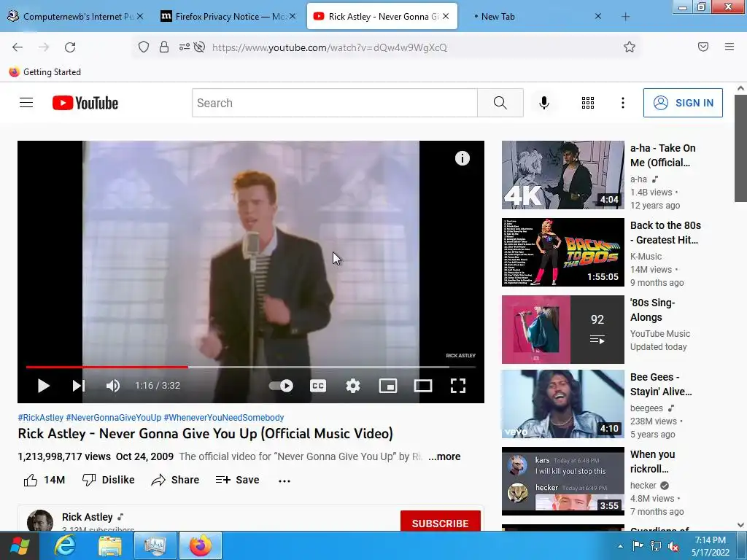This screenshot has width=747, height=560.
Task: Open a new browser tab plus
Action: 625,17
